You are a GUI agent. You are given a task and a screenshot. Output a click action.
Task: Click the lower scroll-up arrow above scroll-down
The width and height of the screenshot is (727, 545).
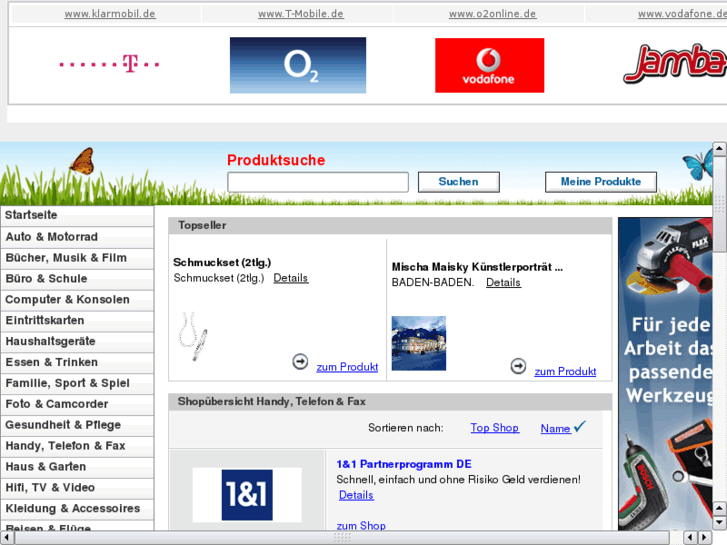pyautogui.click(x=719, y=508)
